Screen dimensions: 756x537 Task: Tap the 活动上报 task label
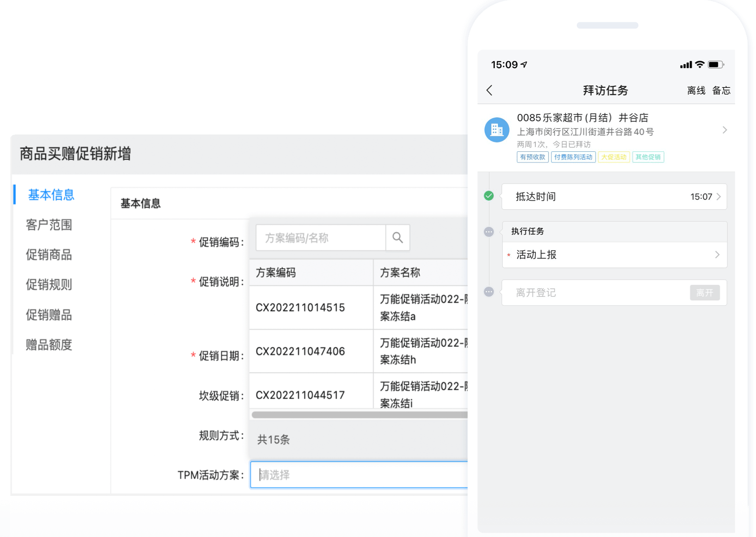click(536, 254)
